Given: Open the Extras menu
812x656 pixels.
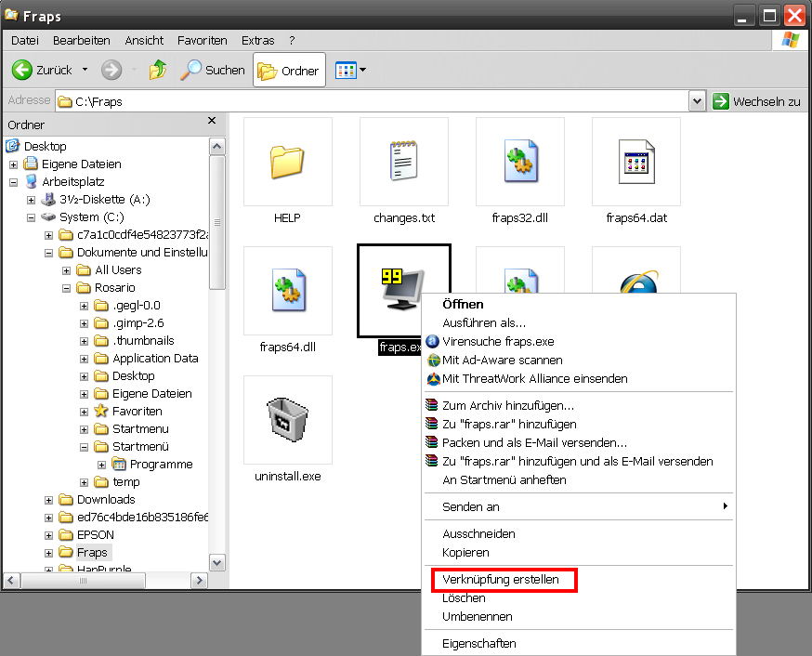Looking at the screenshot, I should [x=258, y=40].
